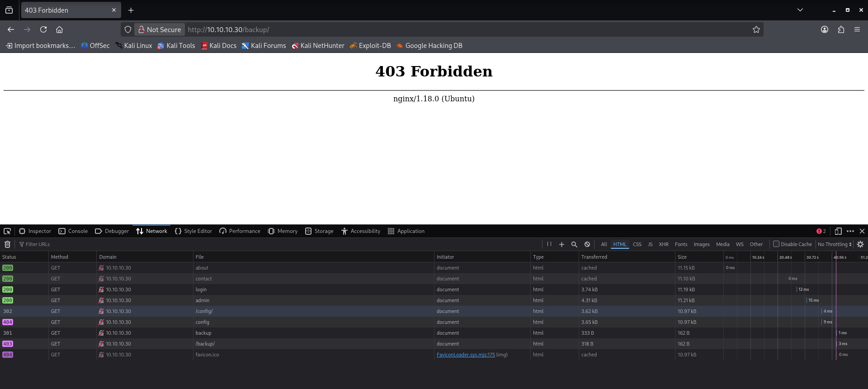Click the new request plus icon

(561, 244)
